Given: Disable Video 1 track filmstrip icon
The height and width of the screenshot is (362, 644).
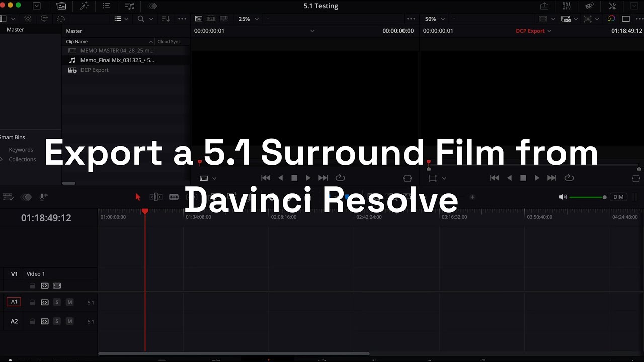Looking at the screenshot, I should 57,286.
